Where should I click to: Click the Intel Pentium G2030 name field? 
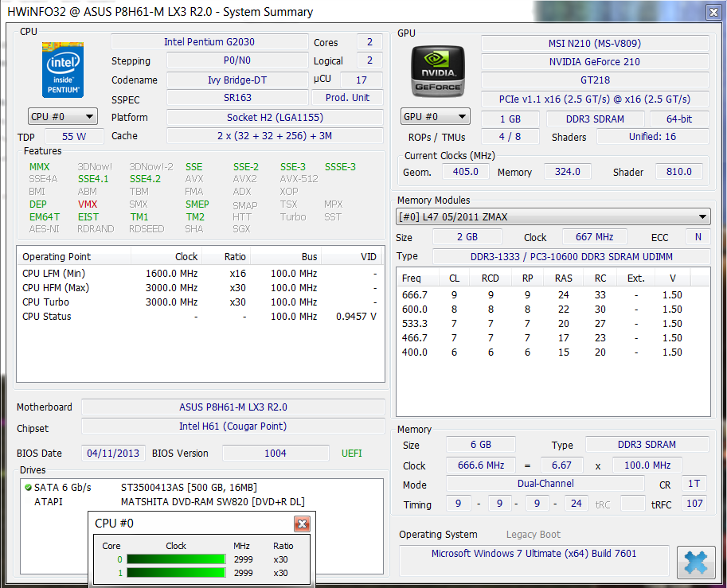[x=209, y=41]
